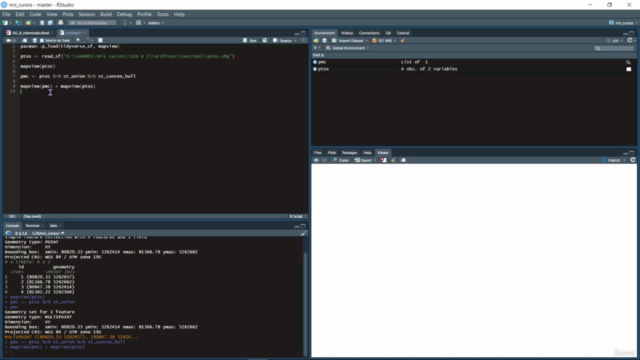The width and height of the screenshot is (640, 360).
Task: Open the File menu
Action: tap(7, 14)
